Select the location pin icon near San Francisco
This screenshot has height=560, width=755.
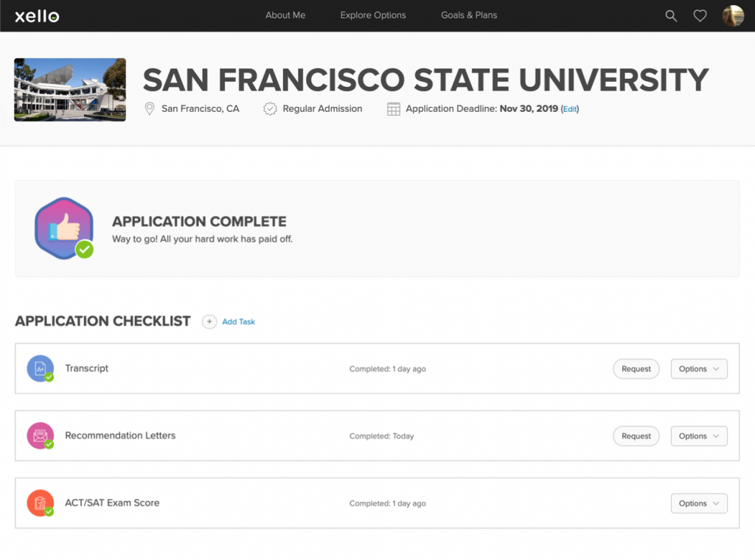(x=150, y=108)
